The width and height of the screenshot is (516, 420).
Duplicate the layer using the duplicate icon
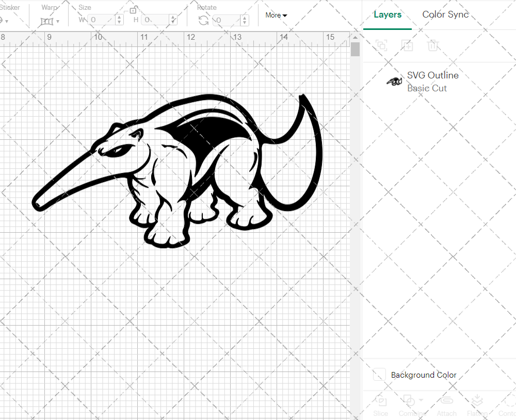pyautogui.click(x=407, y=45)
